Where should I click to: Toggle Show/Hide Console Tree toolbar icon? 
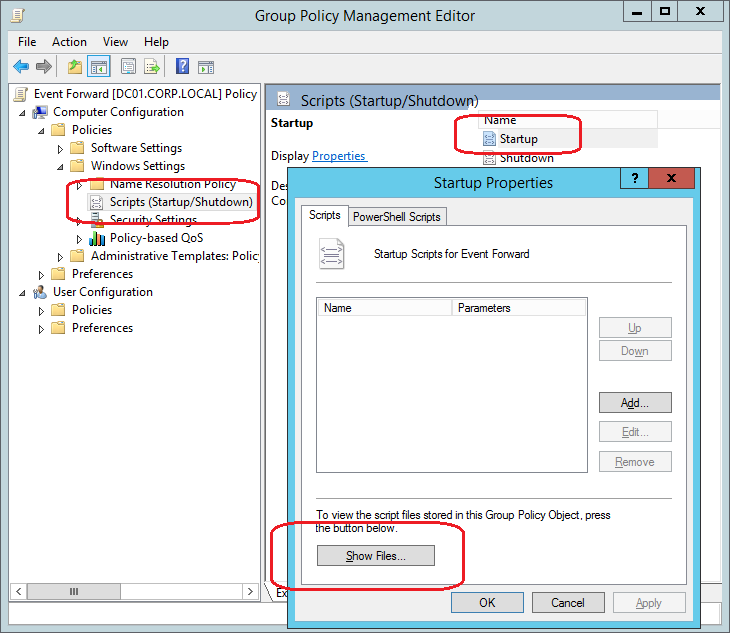pyautogui.click(x=99, y=67)
